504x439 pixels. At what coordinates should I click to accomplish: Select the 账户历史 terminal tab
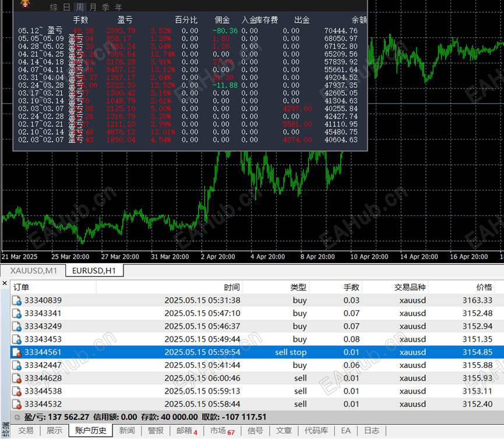tap(91, 431)
